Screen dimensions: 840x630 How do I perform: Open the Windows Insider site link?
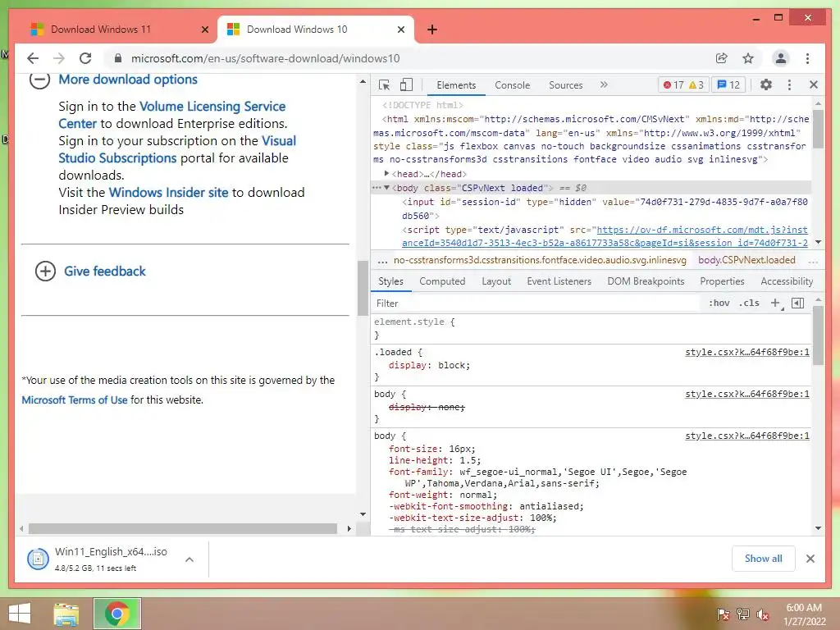pos(168,192)
